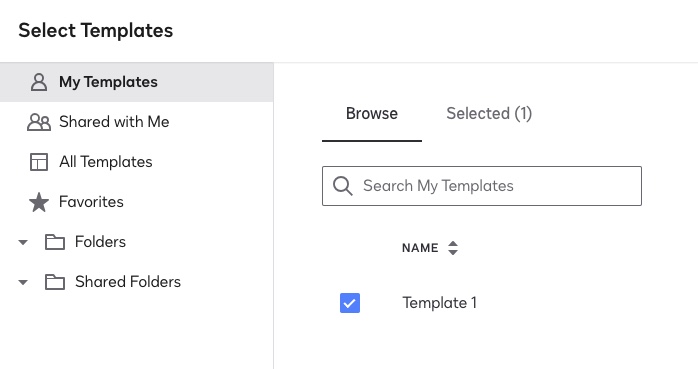Sort by the NAME column header
698x369 pixels.
pyautogui.click(x=420, y=248)
